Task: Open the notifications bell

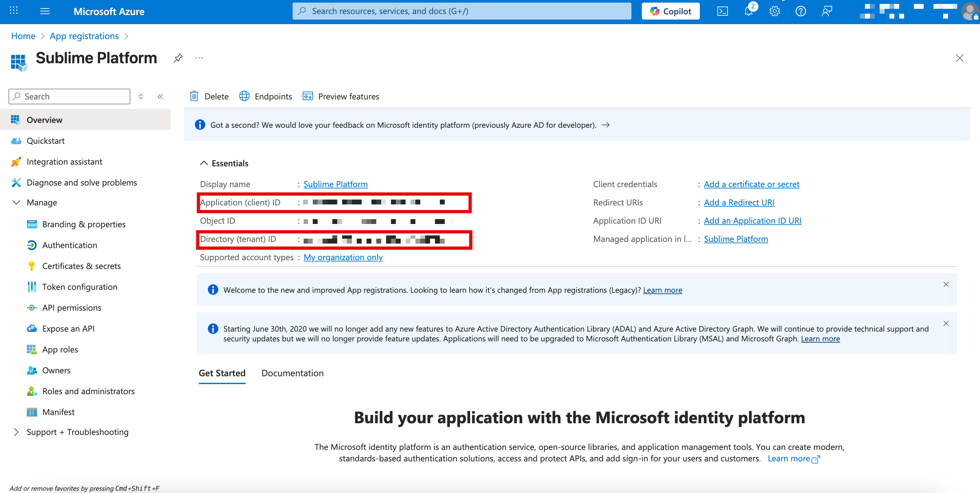Action: (x=749, y=11)
